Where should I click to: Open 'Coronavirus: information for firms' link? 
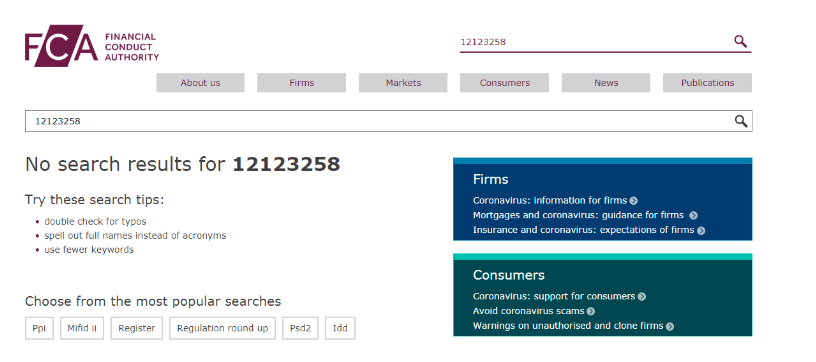point(550,200)
